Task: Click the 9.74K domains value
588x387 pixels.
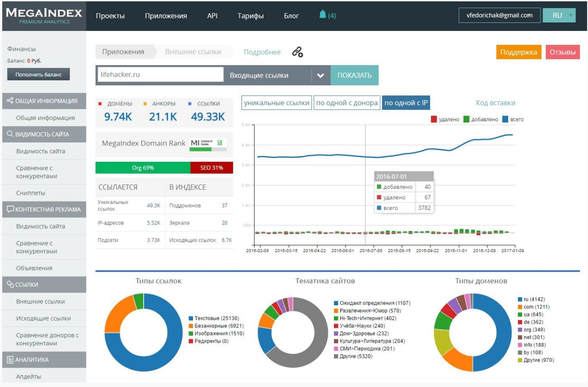Action: point(118,117)
